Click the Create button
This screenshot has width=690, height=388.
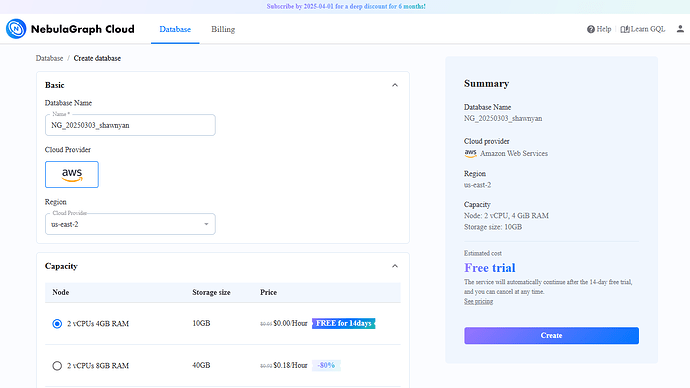click(551, 336)
